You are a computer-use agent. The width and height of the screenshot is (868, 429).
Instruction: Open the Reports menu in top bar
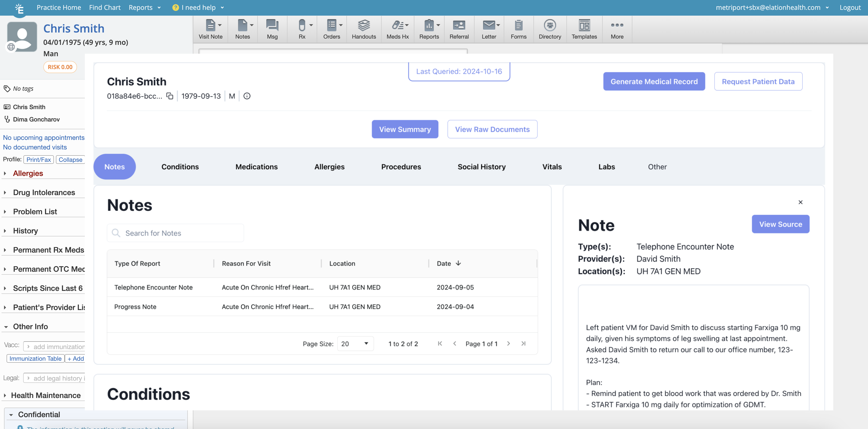click(144, 7)
